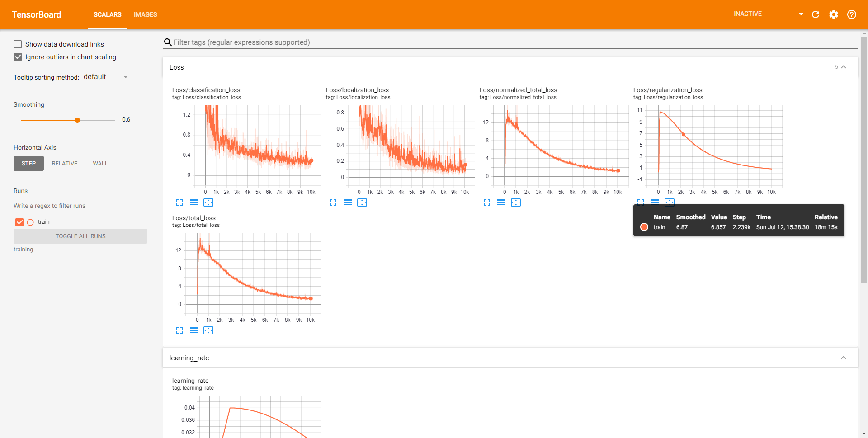Open the Tooltip sorting method dropdown
The width and height of the screenshot is (868, 438).
click(x=107, y=76)
